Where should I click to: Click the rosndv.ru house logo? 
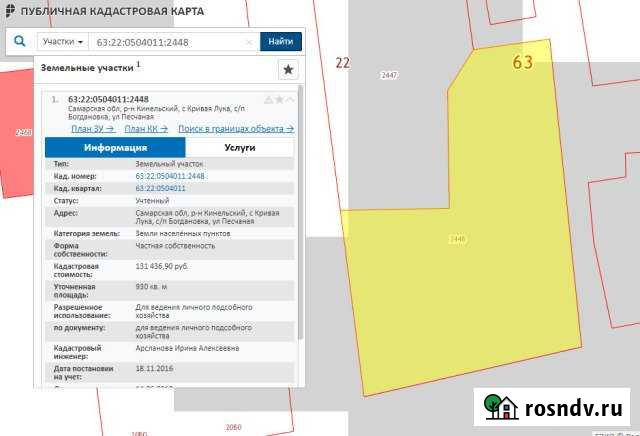click(500, 407)
